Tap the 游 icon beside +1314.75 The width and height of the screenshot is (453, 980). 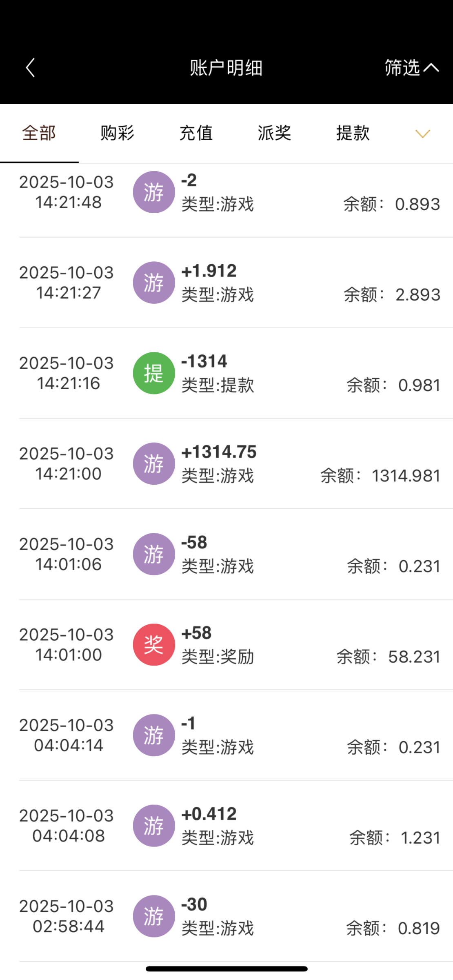[x=154, y=464]
